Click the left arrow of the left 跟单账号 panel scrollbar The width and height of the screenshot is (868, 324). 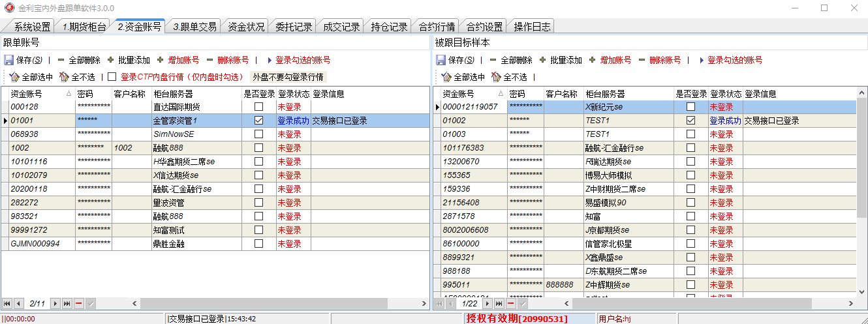[x=135, y=304]
